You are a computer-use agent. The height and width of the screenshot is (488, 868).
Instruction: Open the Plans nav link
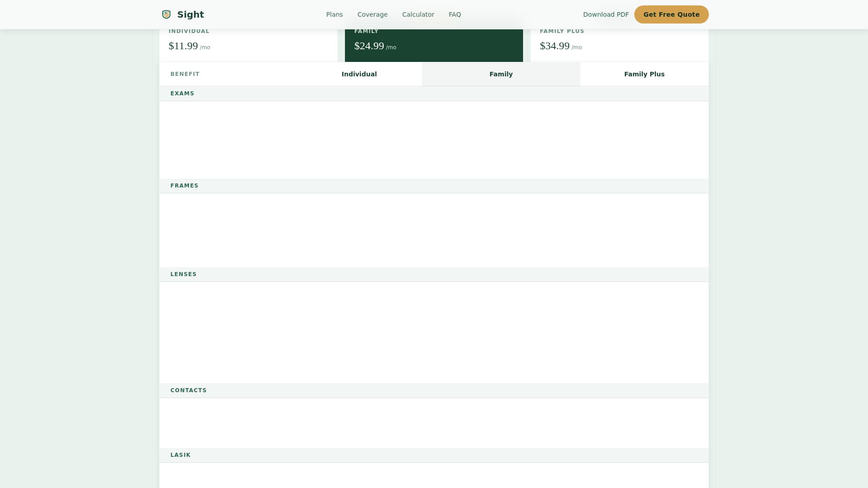[335, 14]
